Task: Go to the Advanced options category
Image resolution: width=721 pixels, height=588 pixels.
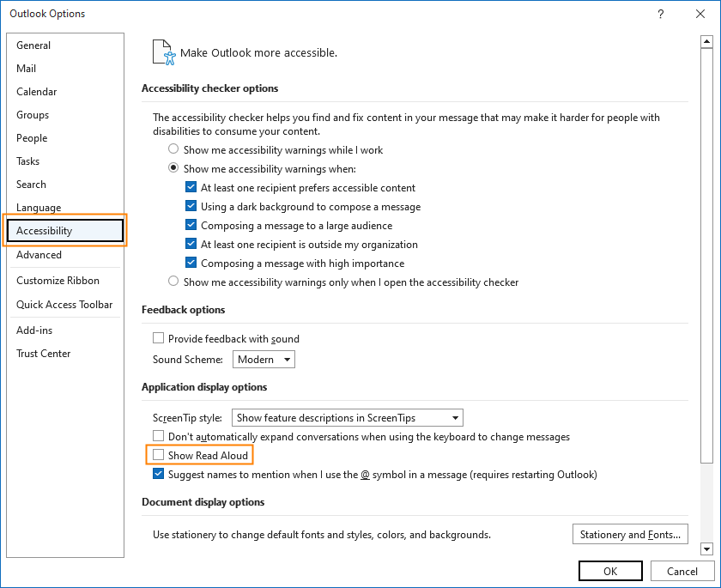Action: pos(39,255)
